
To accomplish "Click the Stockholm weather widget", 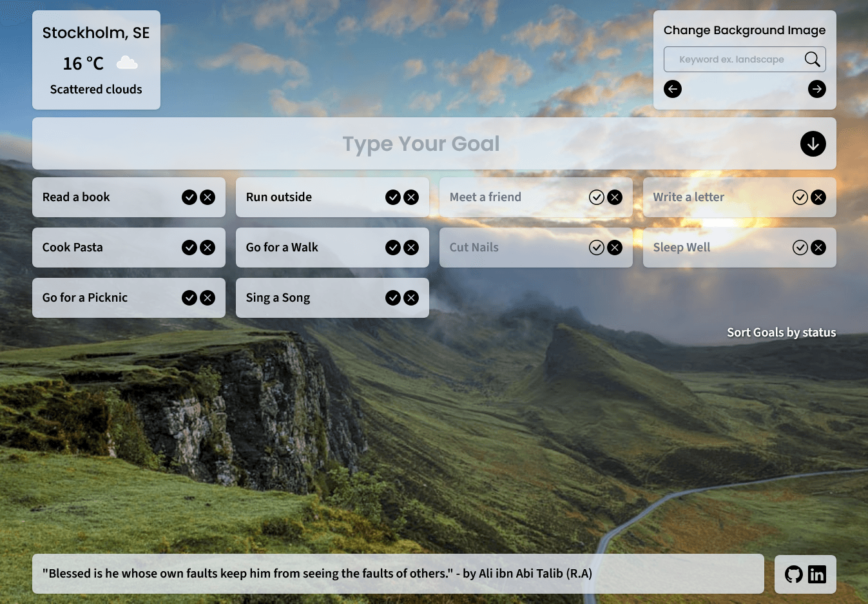I will [x=96, y=60].
